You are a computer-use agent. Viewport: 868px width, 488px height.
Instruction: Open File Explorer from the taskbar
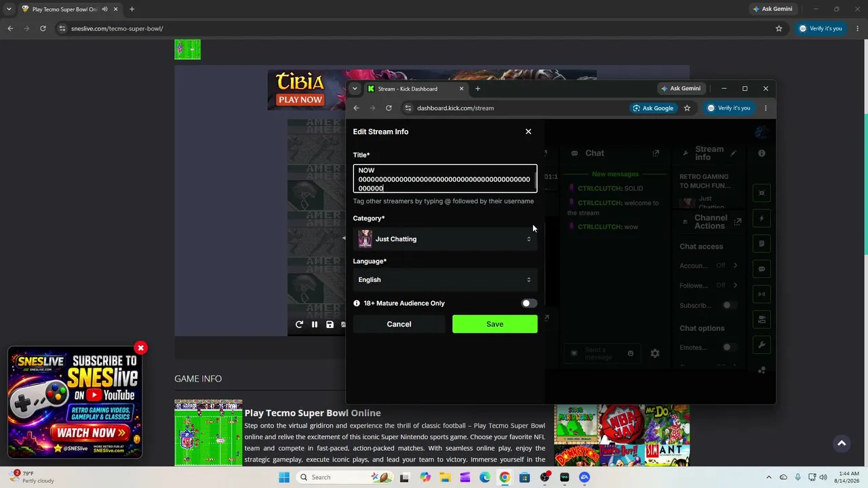point(445,477)
